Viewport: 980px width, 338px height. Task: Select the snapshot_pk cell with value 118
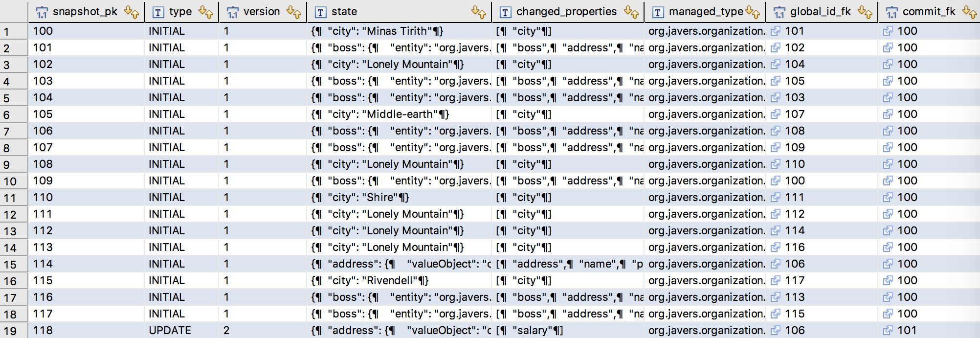[x=86, y=331]
